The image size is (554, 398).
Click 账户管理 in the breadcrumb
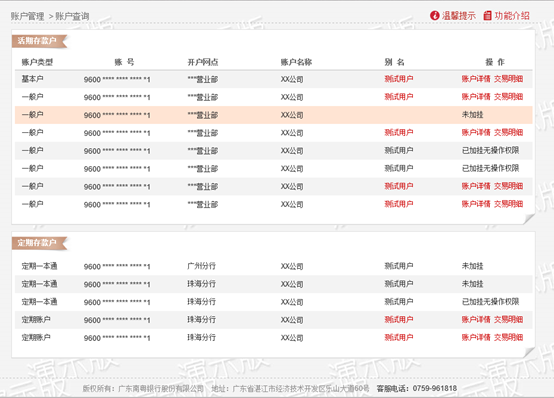click(x=27, y=16)
